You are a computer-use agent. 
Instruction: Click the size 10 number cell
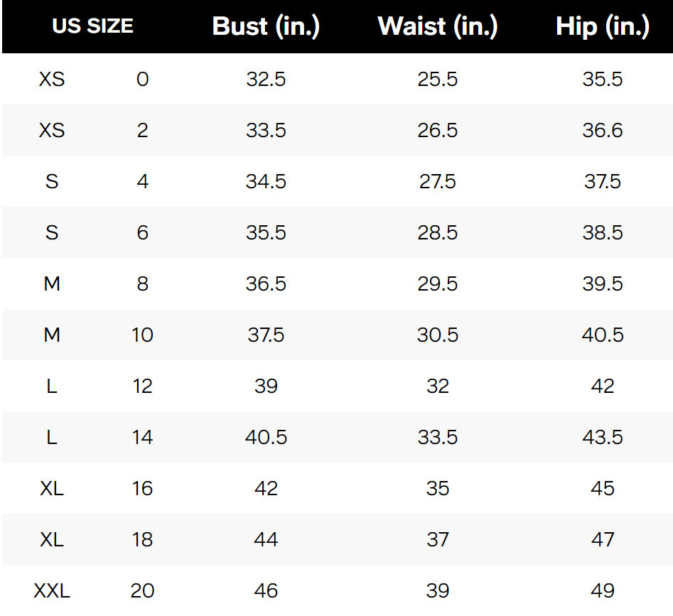pyautogui.click(x=142, y=335)
